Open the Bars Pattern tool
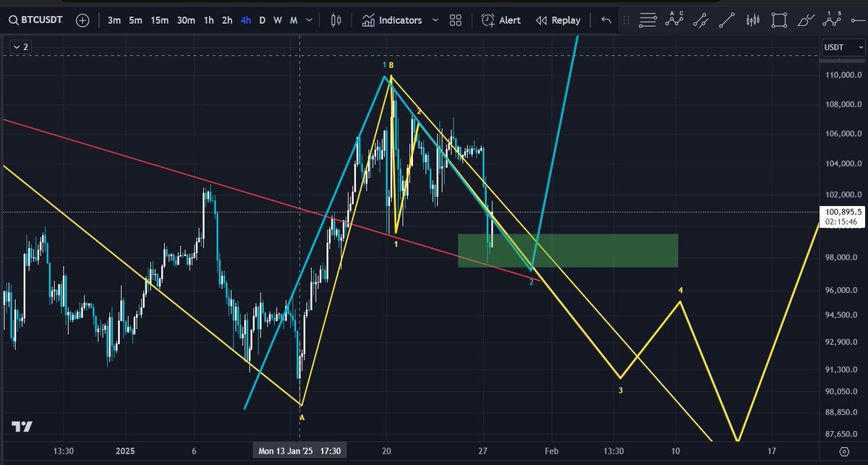Viewport: 868px width, 465px height. pyautogui.click(x=752, y=20)
